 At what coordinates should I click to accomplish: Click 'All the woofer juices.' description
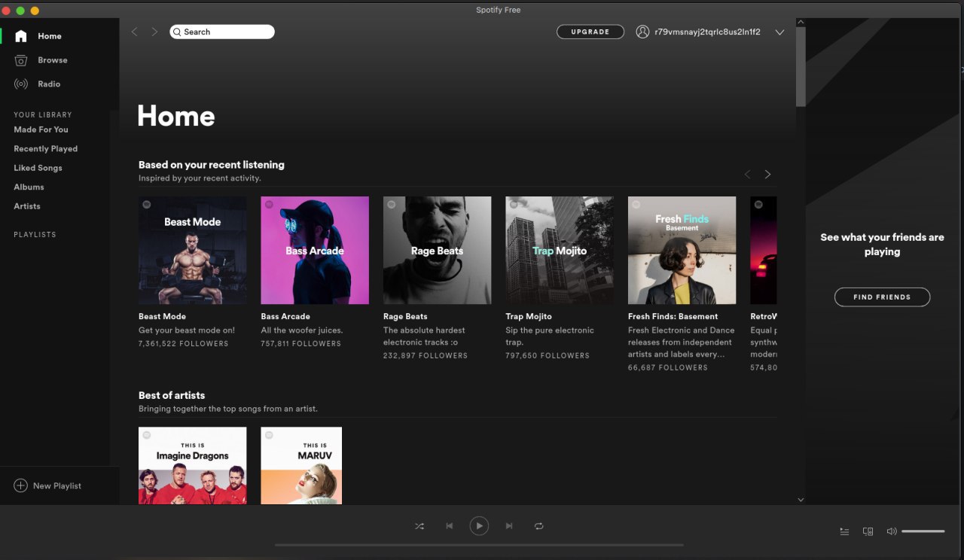point(302,330)
